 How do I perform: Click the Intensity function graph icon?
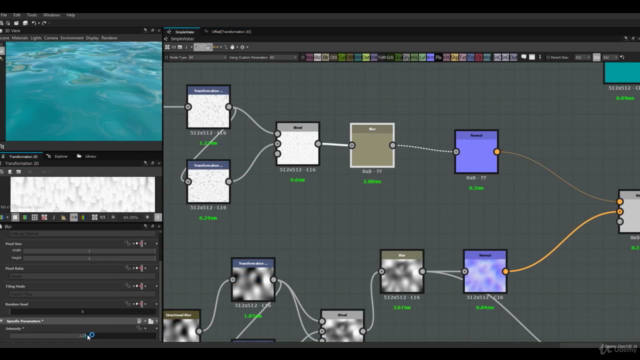click(139, 328)
